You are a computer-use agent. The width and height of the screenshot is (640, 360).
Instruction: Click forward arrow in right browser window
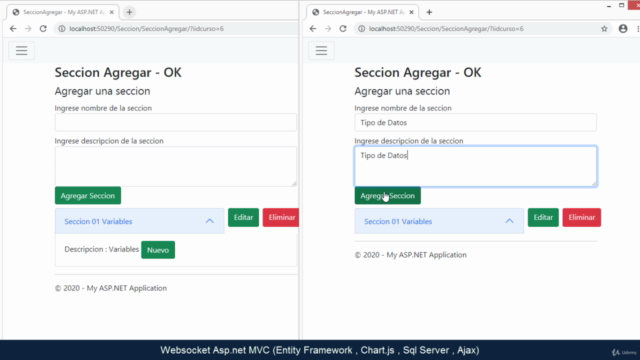(328, 29)
